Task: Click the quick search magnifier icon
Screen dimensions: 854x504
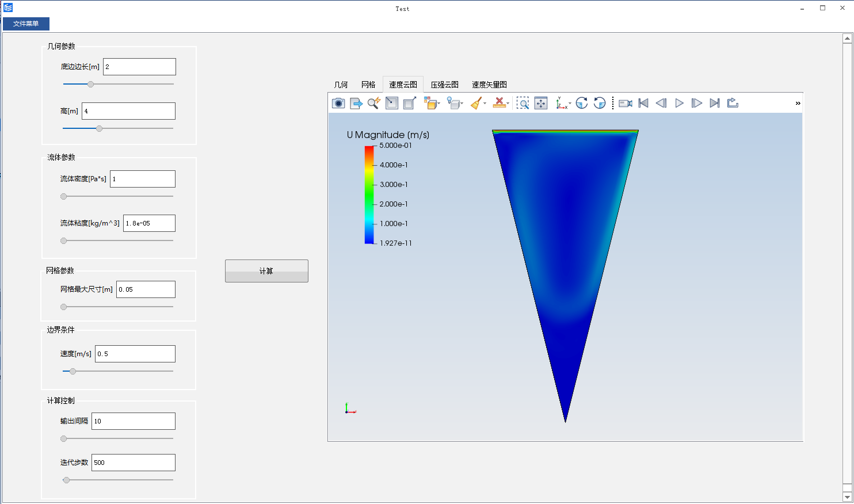Action: (x=374, y=103)
